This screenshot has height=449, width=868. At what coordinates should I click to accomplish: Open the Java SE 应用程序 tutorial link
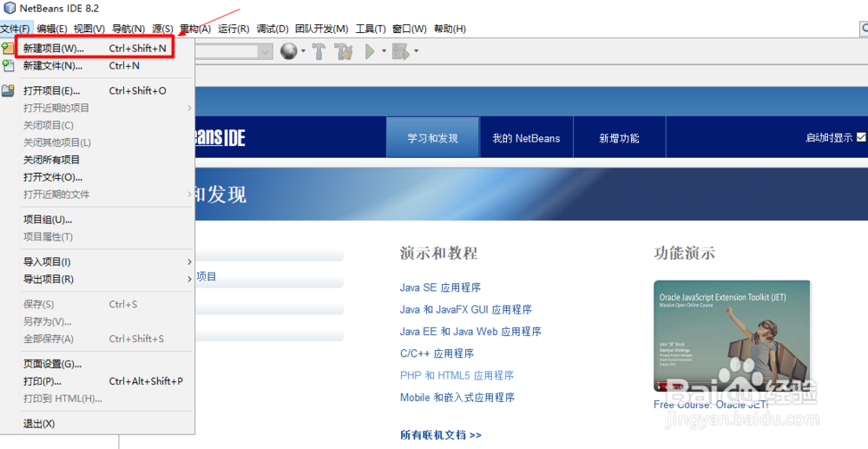[x=441, y=287]
